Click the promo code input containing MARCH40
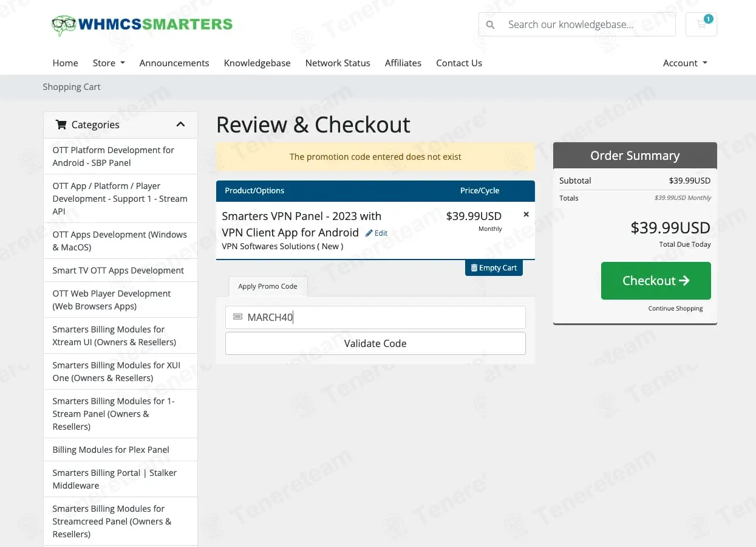The height and width of the screenshot is (547, 756). [x=375, y=317]
